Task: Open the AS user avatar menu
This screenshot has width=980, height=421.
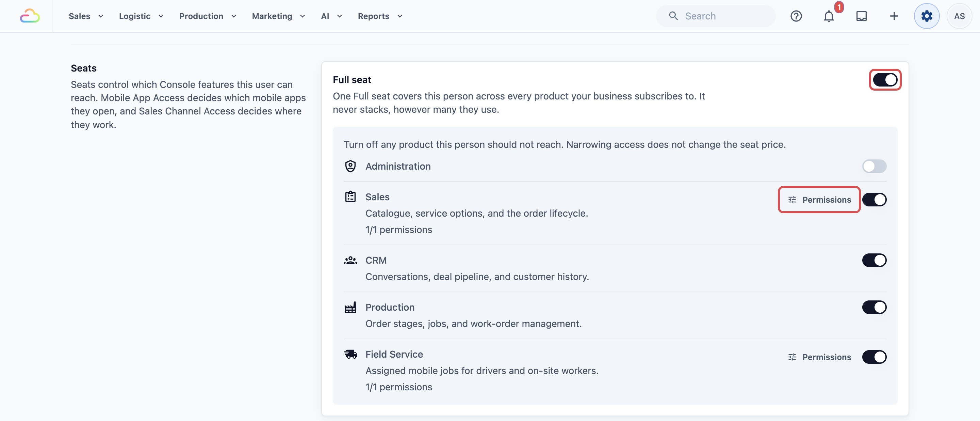Action: point(959,16)
